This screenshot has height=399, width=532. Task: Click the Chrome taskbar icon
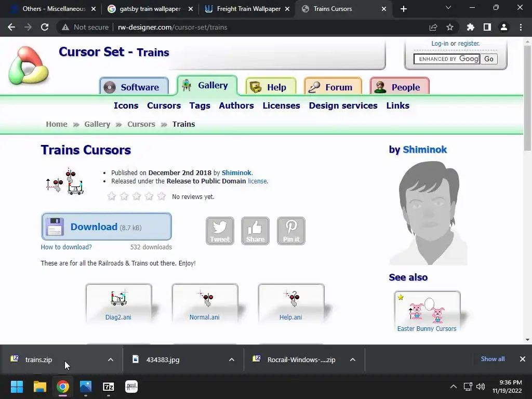tap(63, 387)
